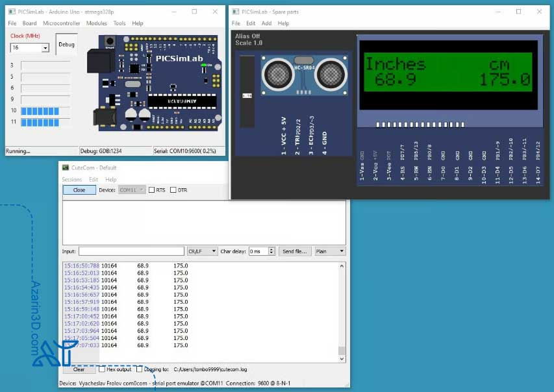Screen dimensions: 554x392
Task: Click the serial Input text field
Action: [x=131, y=251]
